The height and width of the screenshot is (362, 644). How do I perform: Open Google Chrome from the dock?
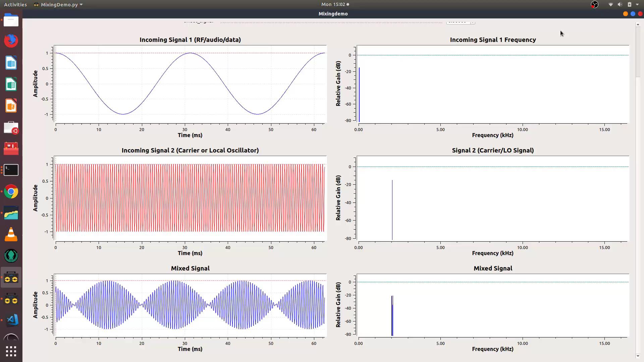[x=11, y=191]
